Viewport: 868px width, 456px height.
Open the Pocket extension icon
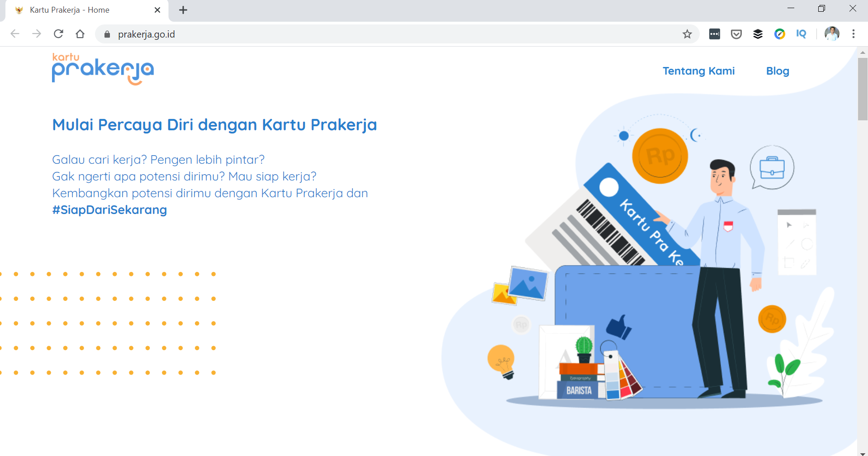point(736,34)
